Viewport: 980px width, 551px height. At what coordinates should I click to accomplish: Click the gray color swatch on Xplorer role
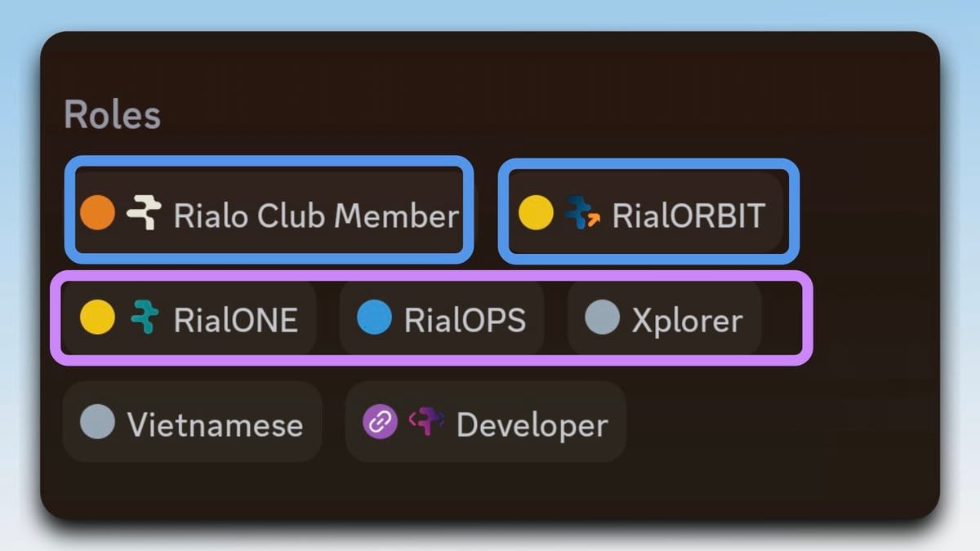pyautogui.click(x=601, y=319)
